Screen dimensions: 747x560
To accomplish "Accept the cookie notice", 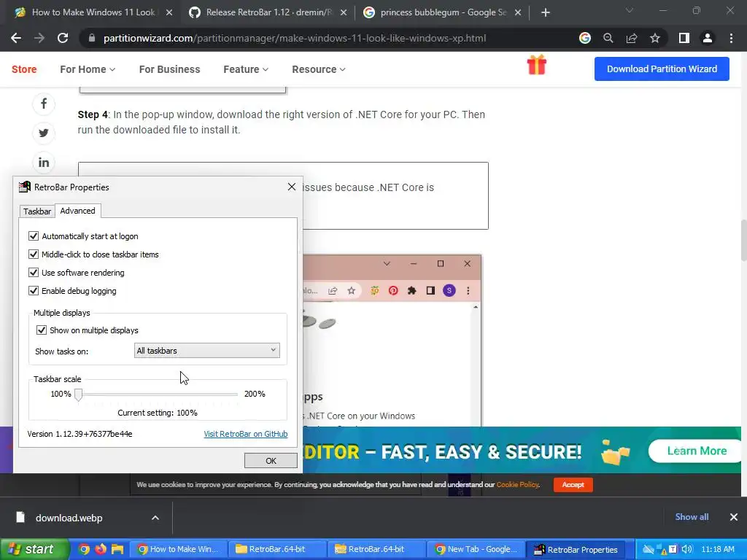I will [573, 485].
